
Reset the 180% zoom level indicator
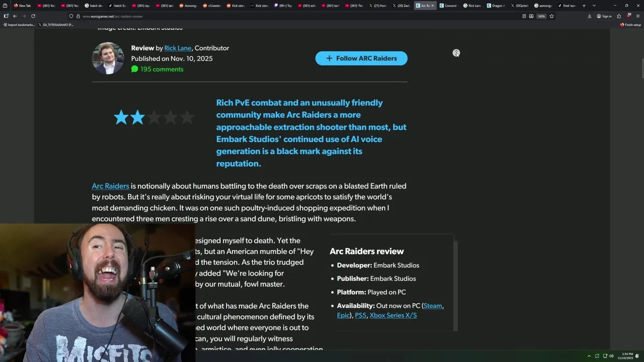tap(541, 16)
